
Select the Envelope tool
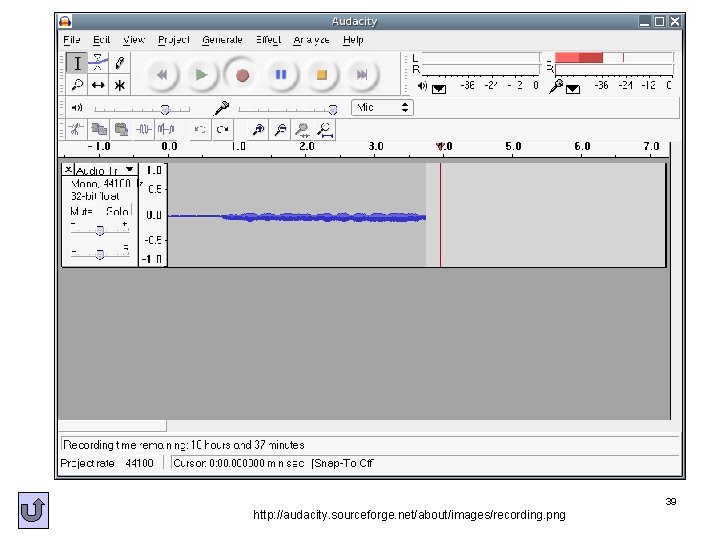(x=98, y=63)
